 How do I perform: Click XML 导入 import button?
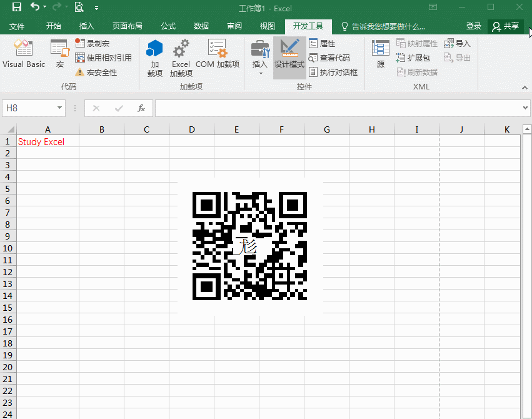[457, 43]
